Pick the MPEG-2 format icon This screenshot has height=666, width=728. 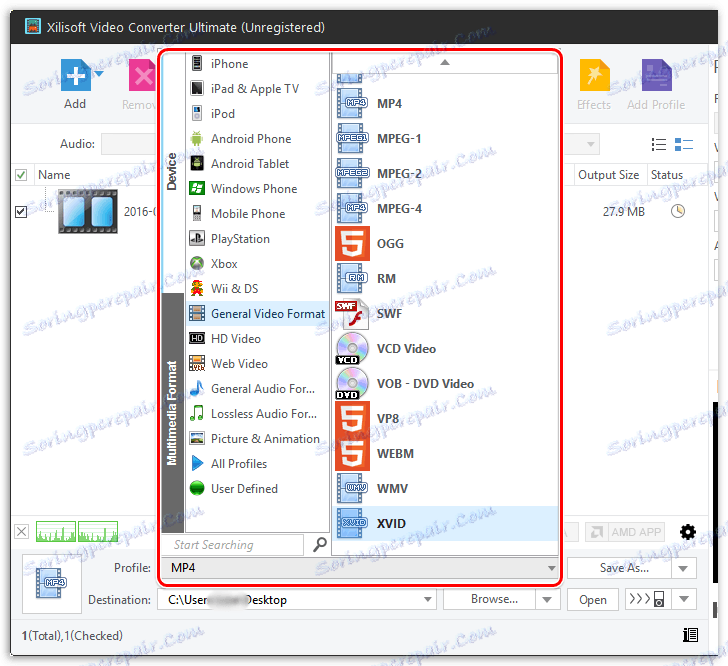(x=351, y=173)
